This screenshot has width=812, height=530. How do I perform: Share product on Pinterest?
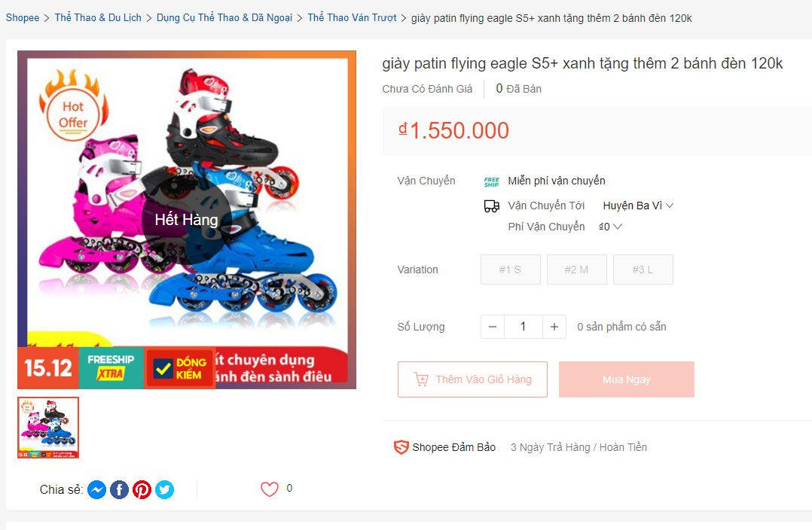point(142,489)
